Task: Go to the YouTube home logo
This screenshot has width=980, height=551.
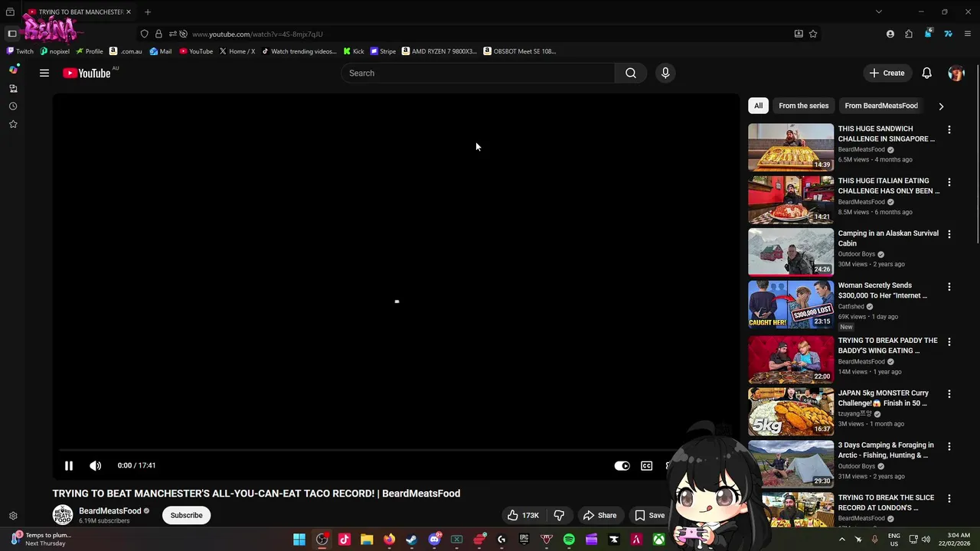Action: tap(87, 73)
